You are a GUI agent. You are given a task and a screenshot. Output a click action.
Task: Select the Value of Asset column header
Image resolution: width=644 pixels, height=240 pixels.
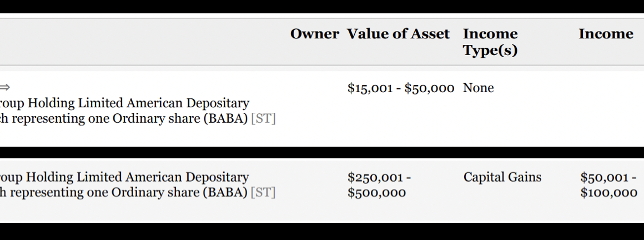point(398,34)
